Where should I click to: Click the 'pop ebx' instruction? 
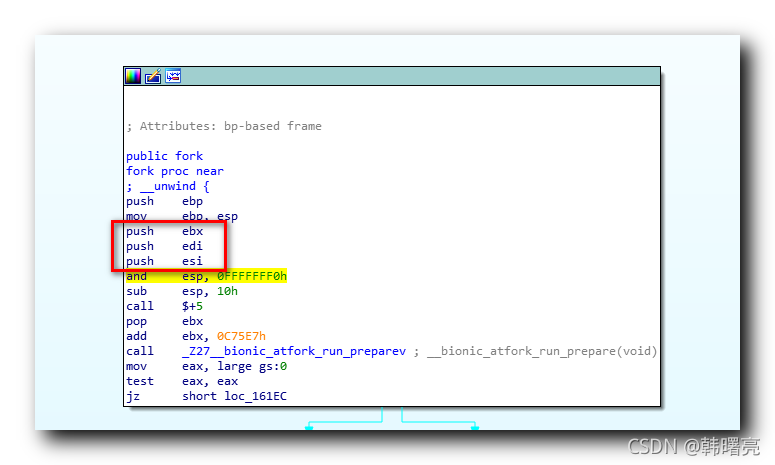click(x=165, y=321)
